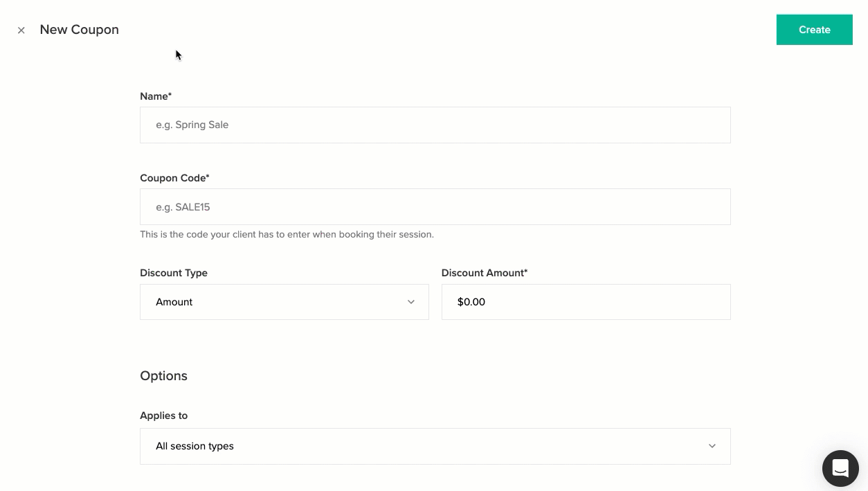868x491 pixels.
Task: Click the Discount Type label
Action: [174, 273]
